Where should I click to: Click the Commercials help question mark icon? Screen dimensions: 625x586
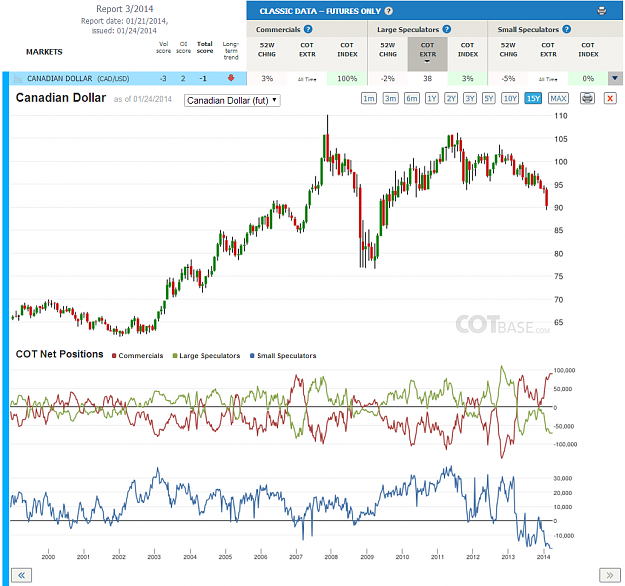pyautogui.click(x=308, y=29)
